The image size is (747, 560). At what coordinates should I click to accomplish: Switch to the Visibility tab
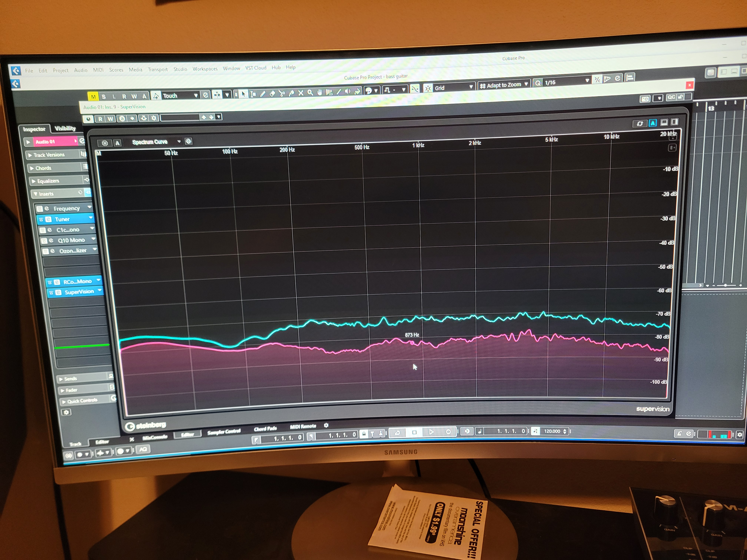coord(65,128)
